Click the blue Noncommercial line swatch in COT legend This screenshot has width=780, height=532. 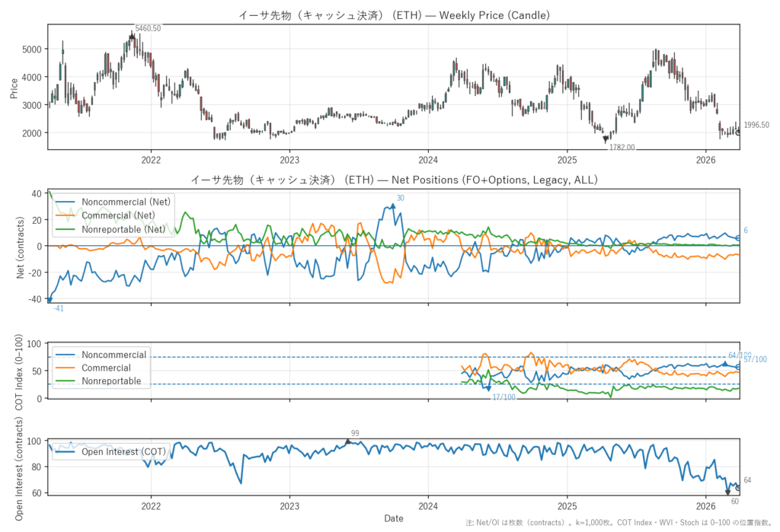(x=66, y=355)
